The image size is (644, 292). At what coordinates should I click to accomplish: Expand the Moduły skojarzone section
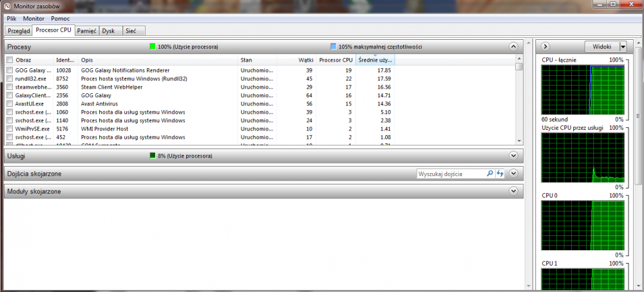513,191
